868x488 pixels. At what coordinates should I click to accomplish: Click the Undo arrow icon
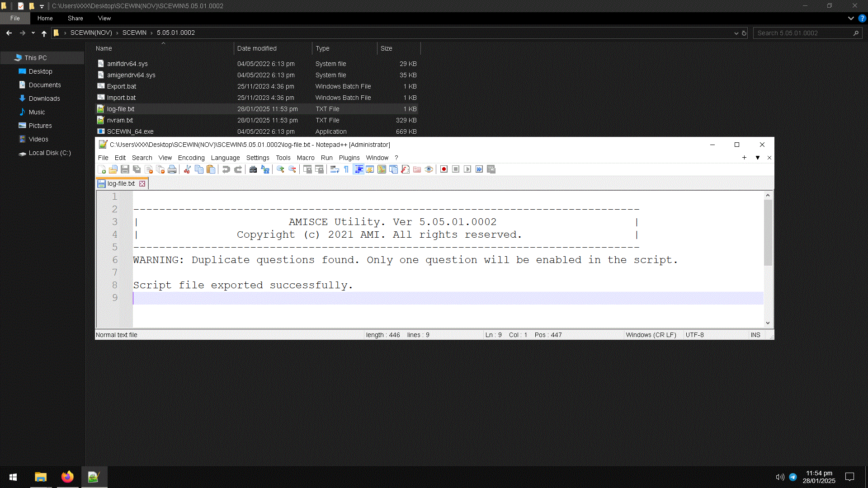pyautogui.click(x=226, y=169)
